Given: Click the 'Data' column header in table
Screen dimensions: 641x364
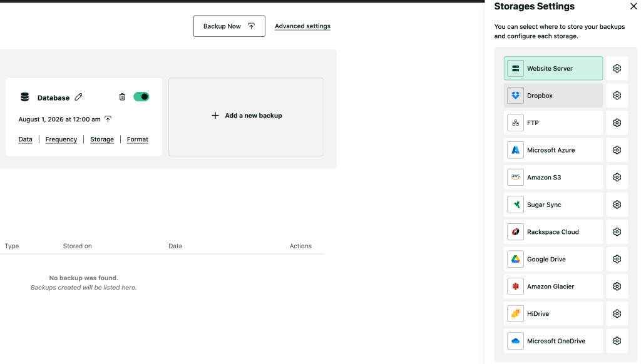Looking at the screenshot, I should [x=175, y=246].
